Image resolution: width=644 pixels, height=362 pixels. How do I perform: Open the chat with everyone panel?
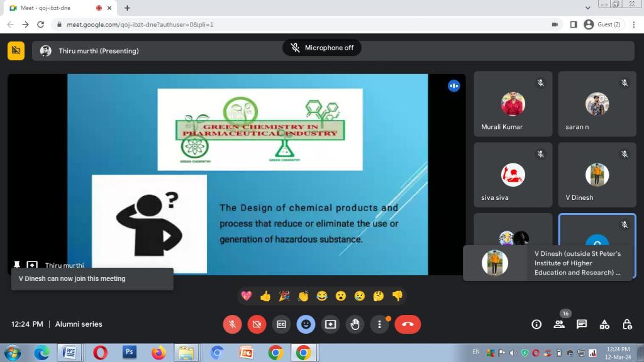point(582,324)
